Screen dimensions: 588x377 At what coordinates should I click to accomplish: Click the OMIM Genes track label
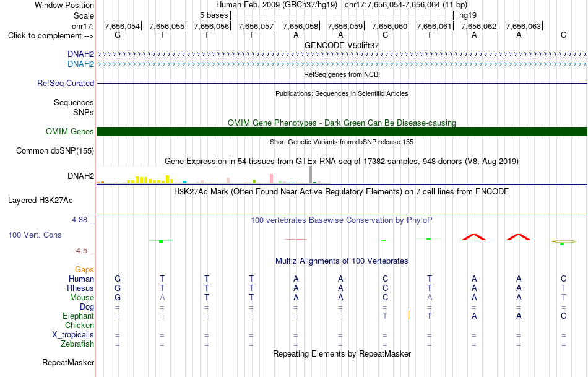[69, 132]
